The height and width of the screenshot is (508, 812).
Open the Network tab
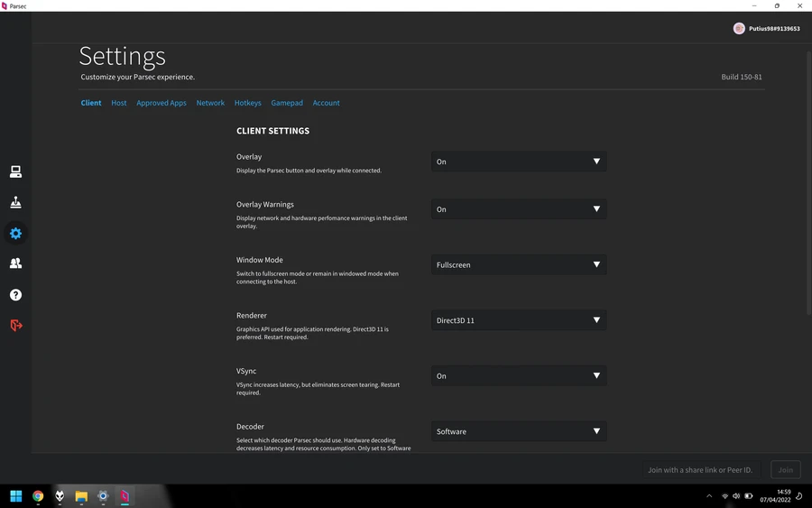click(210, 103)
